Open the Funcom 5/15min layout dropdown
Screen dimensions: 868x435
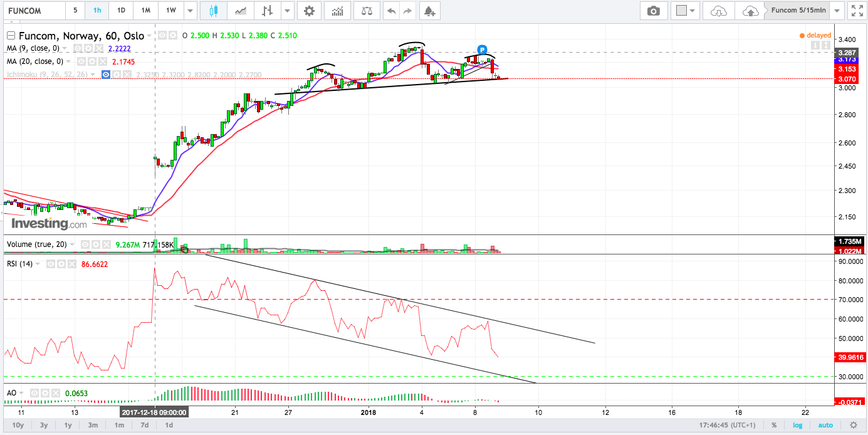click(x=837, y=11)
